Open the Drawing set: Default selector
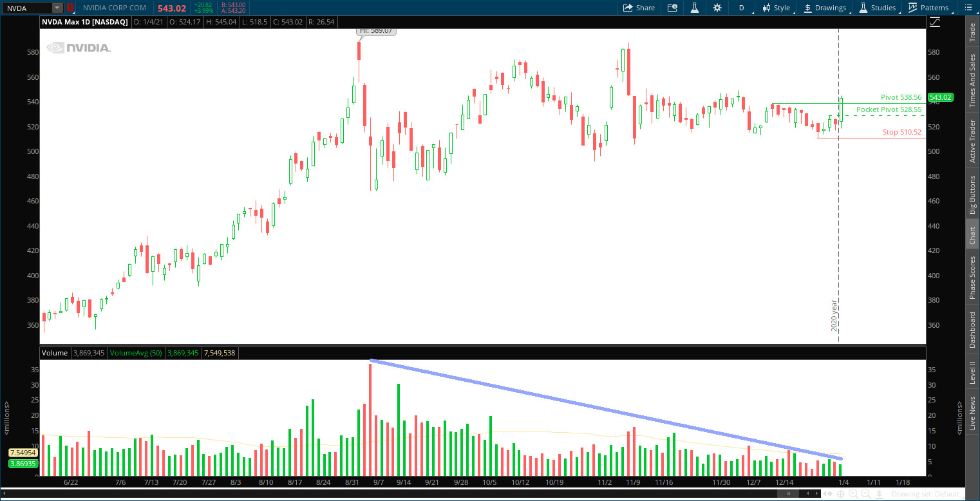Screen dimensions: 980x501 [928, 494]
